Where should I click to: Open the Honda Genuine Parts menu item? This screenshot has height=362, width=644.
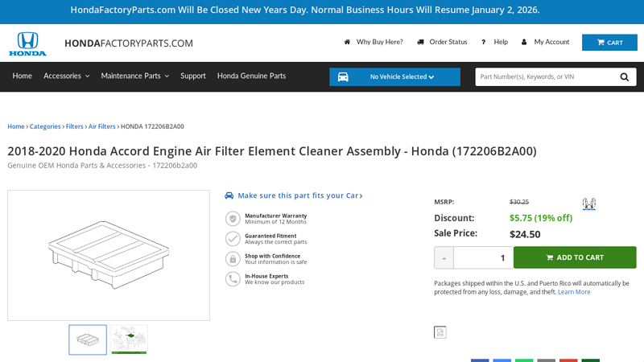(x=251, y=76)
